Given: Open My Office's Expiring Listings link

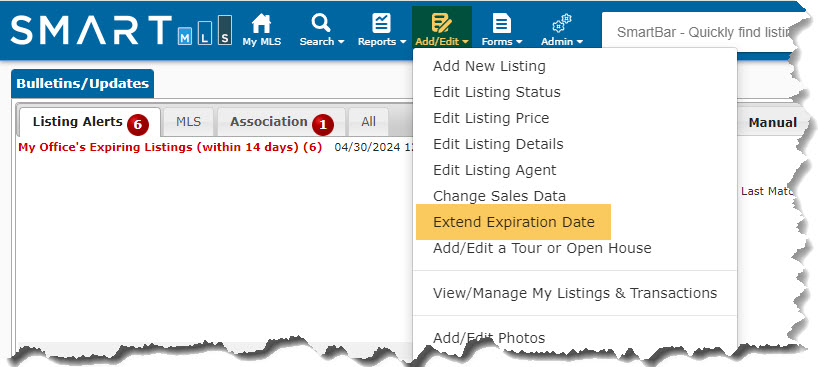Looking at the screenshot, I should 170,147.
